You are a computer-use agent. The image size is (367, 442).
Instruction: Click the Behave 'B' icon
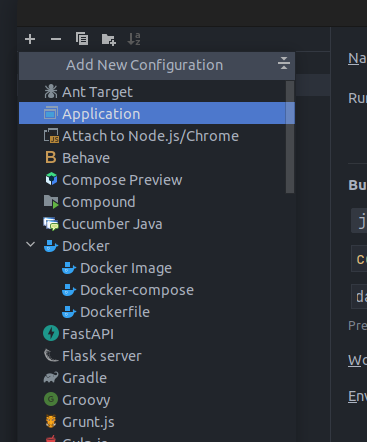point(51,157)
